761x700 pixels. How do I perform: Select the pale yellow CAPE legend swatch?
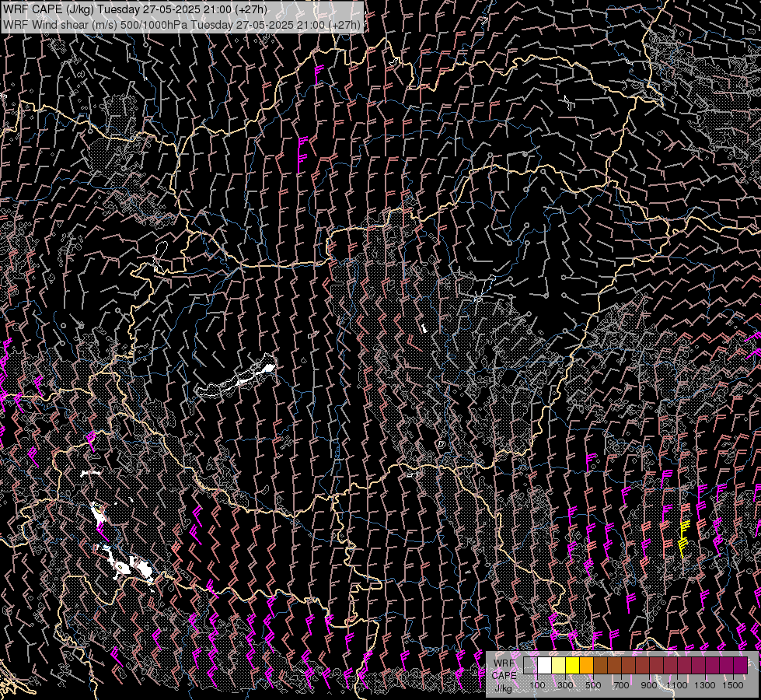(x=559, y=665)
